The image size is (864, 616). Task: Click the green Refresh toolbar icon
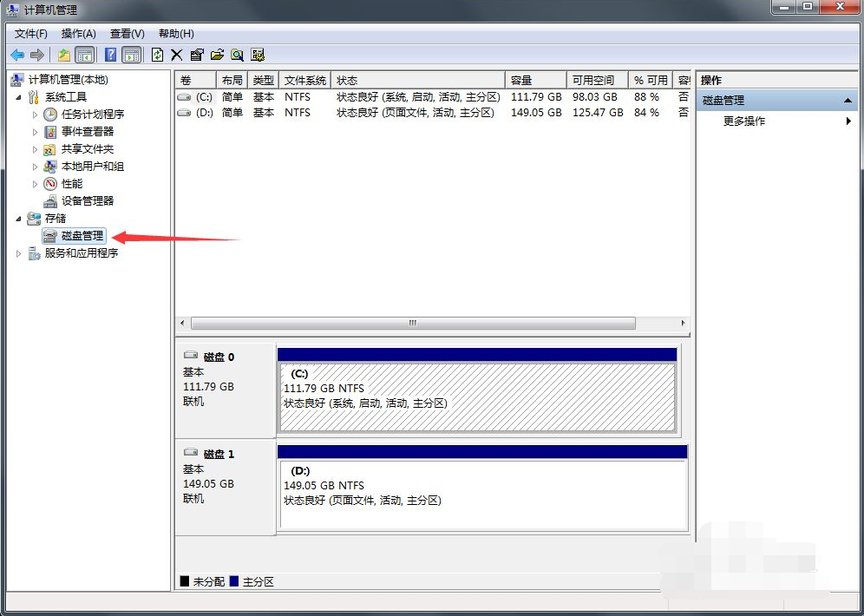click(157, 55)
